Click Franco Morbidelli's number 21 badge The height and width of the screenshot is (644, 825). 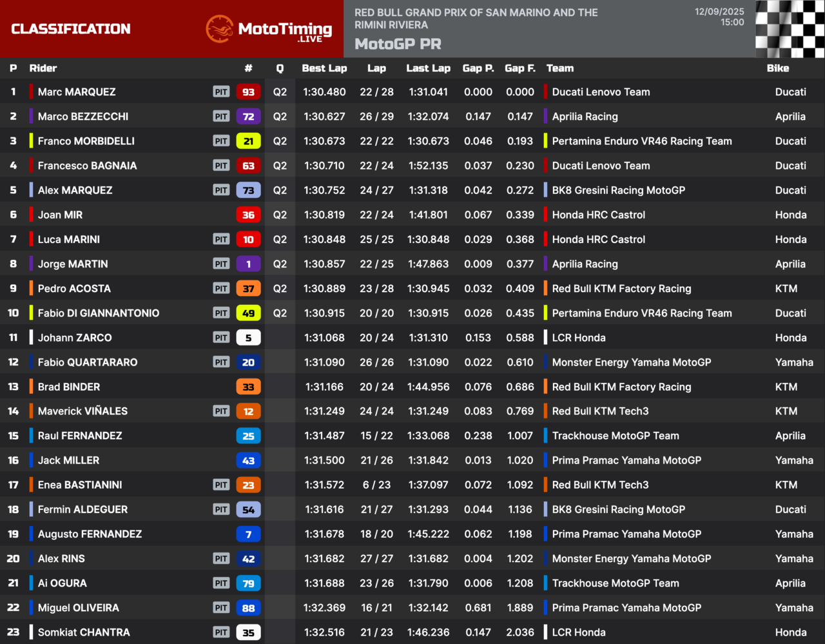[x=248, y=141]
